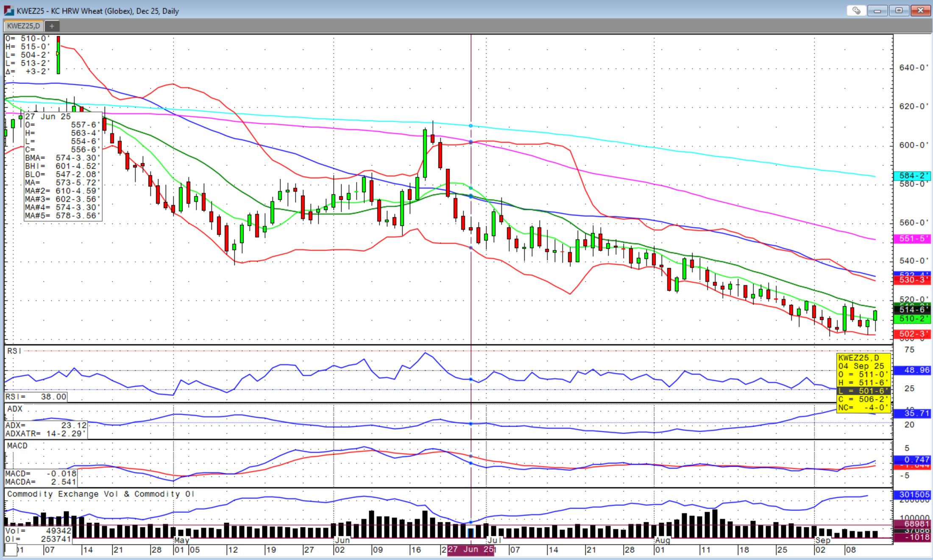Click the Jul month label on time axis
Screen dimensions: 933x560
click(x=494, y=540)
